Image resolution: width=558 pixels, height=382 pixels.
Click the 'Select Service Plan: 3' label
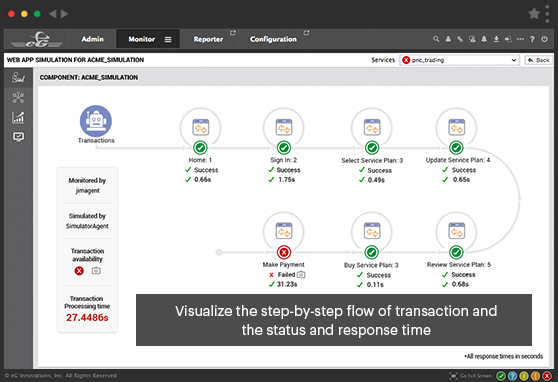point(372,161)
